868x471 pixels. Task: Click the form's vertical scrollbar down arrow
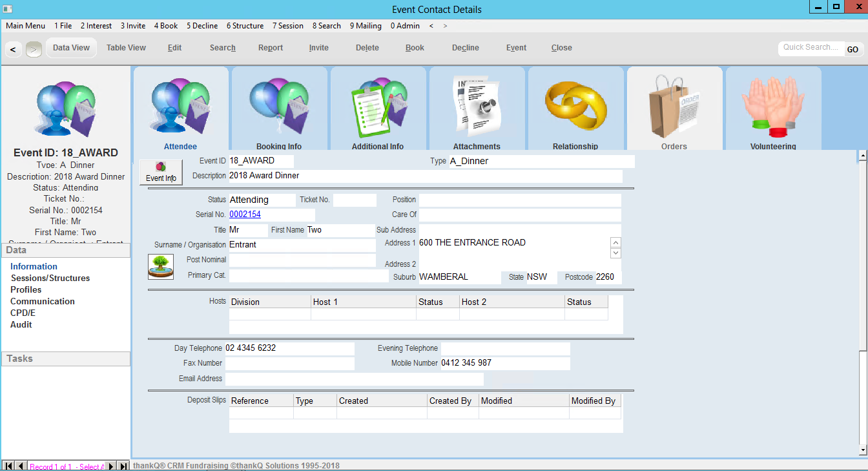click(862, 449)
